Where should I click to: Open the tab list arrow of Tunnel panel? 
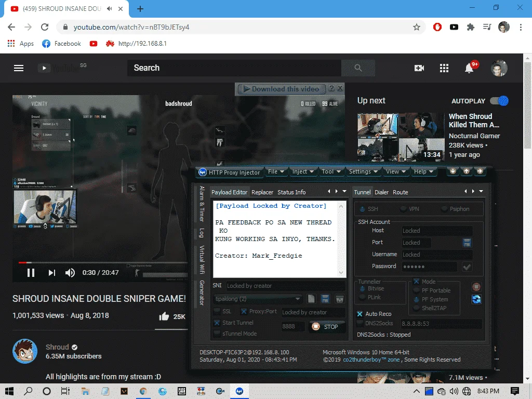pos(481,191)
